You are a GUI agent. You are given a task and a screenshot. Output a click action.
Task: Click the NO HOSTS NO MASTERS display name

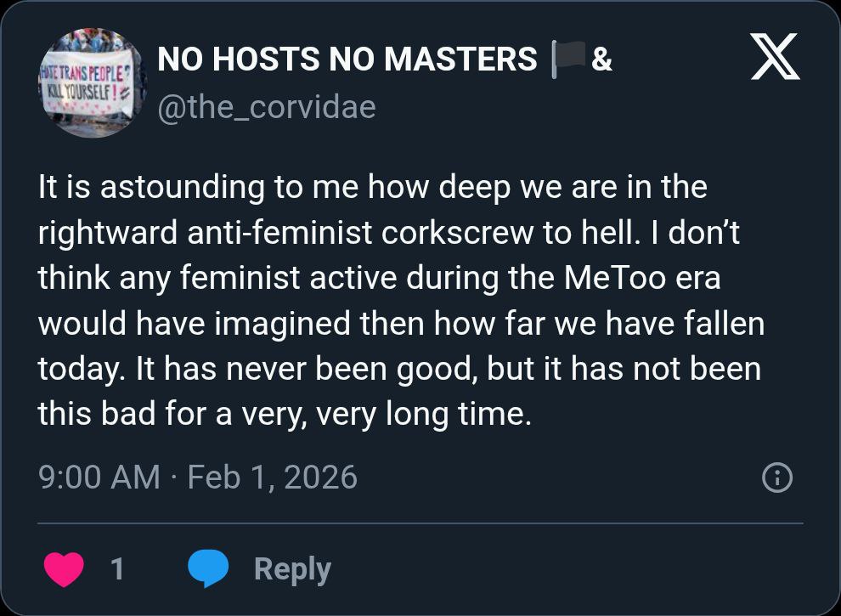click(x=347, y=59)
